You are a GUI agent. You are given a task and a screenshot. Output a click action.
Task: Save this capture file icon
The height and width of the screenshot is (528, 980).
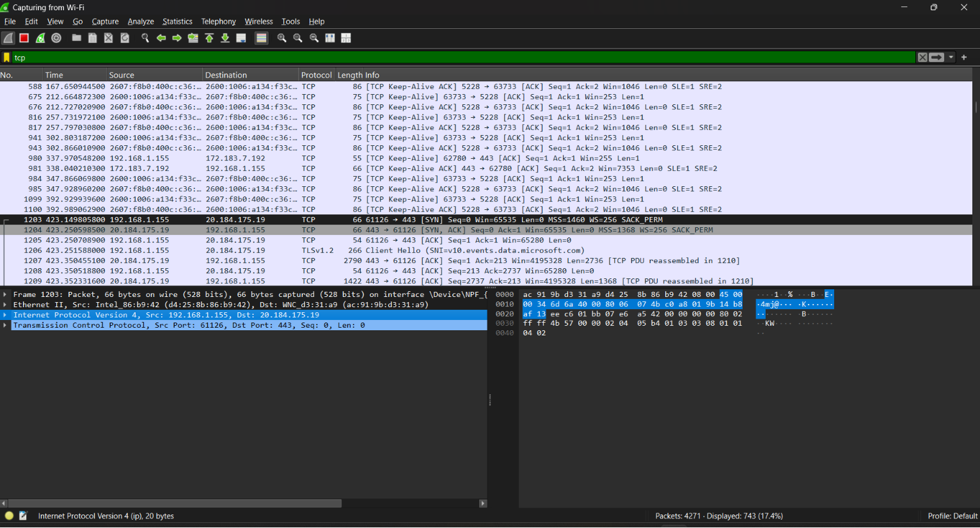(93, 38)
